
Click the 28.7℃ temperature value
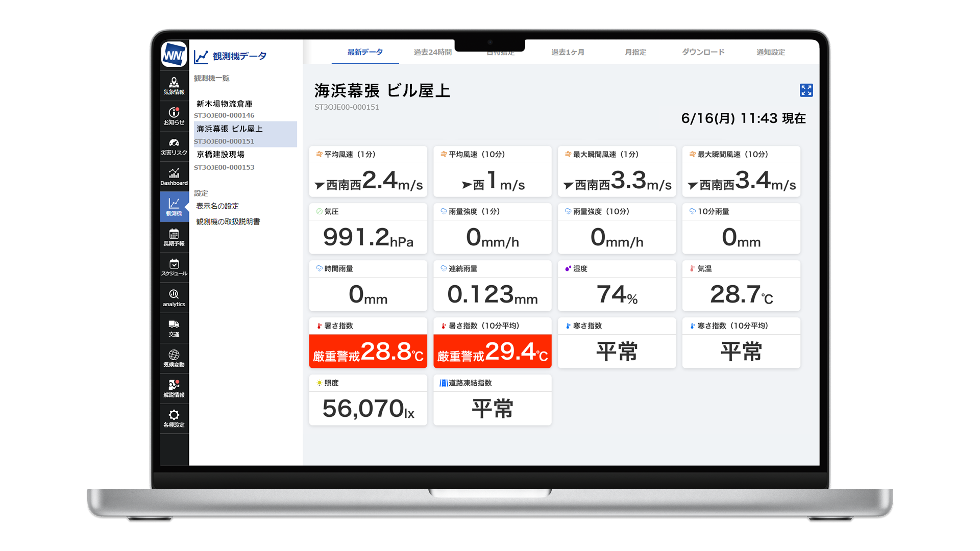click(x=742, y=294)
